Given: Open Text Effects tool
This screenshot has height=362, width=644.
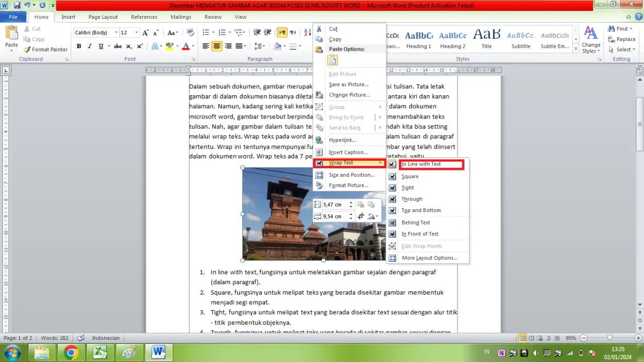Looking at the screenshot, I should [x=155, y=46].
